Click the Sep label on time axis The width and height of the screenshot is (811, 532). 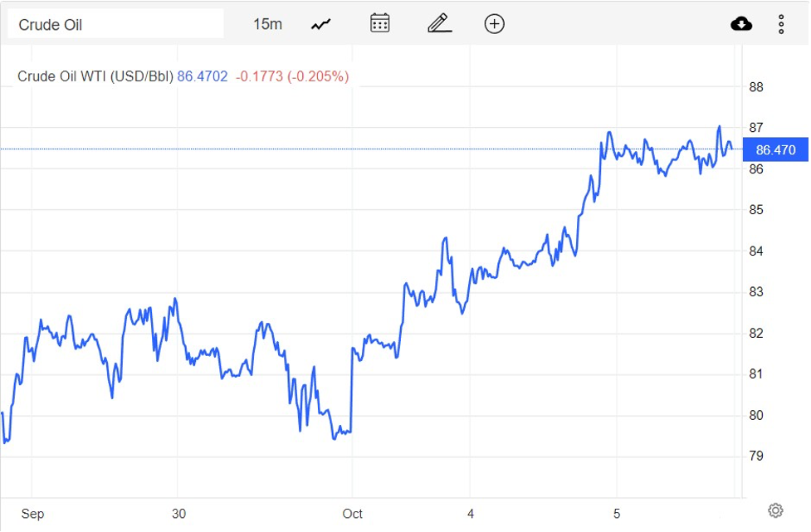(x=33, y=514)
